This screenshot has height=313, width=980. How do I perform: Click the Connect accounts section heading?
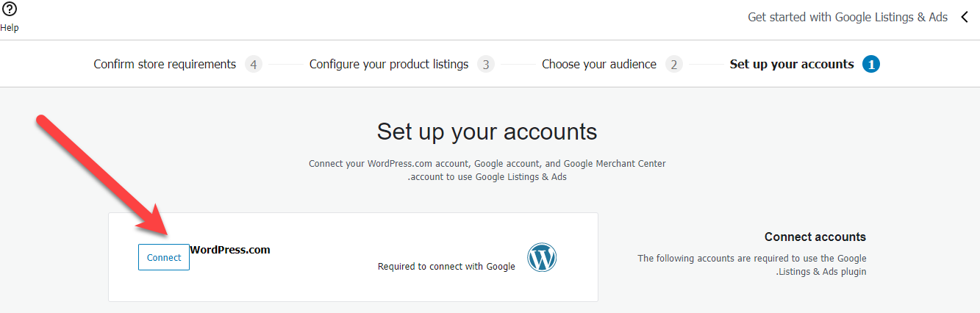(x=815, y=237)
